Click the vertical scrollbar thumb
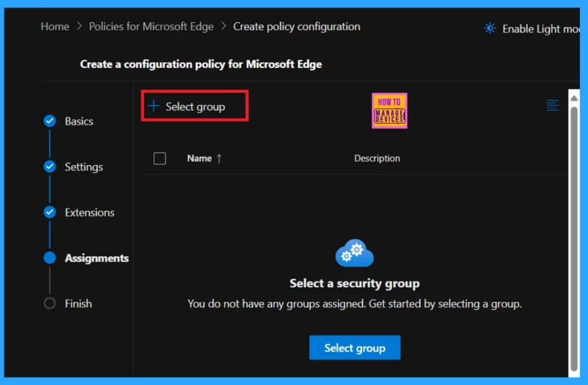 tap(574, 239)
